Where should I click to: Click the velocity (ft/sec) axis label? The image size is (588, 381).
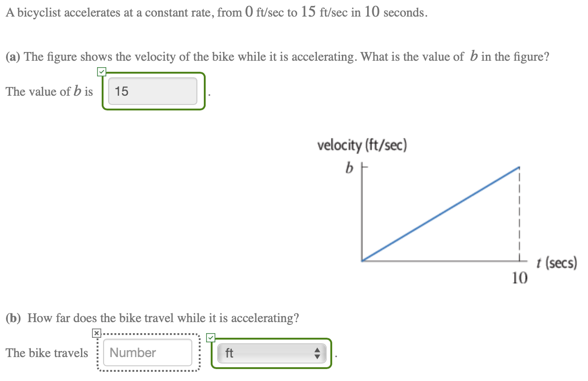pos(362,145)
